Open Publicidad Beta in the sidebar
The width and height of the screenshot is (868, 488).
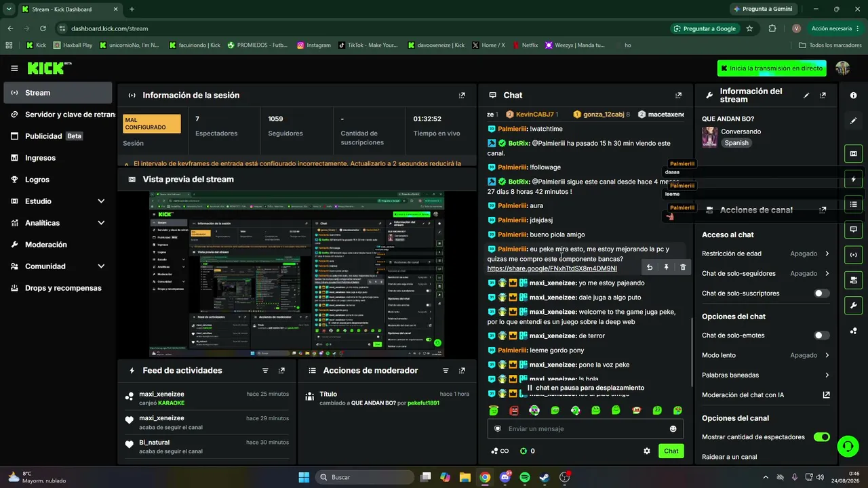click(x=58, y=136)
